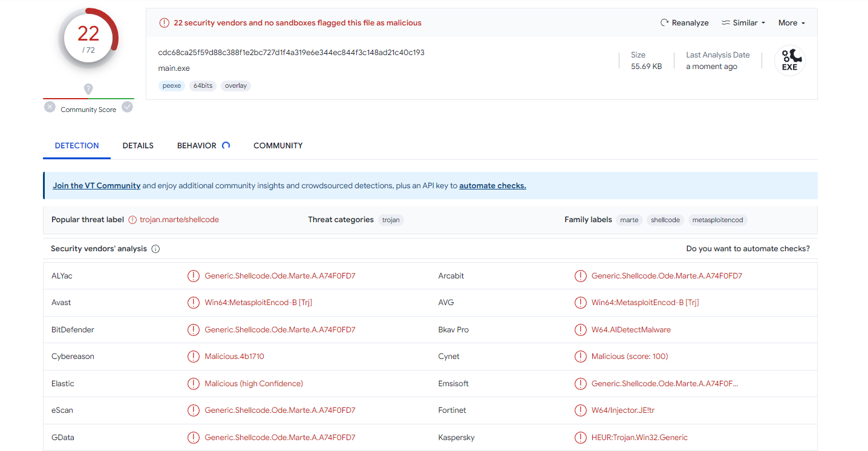
Task: Click the 22/72 detection score gauge
Action: coord(88,38)
